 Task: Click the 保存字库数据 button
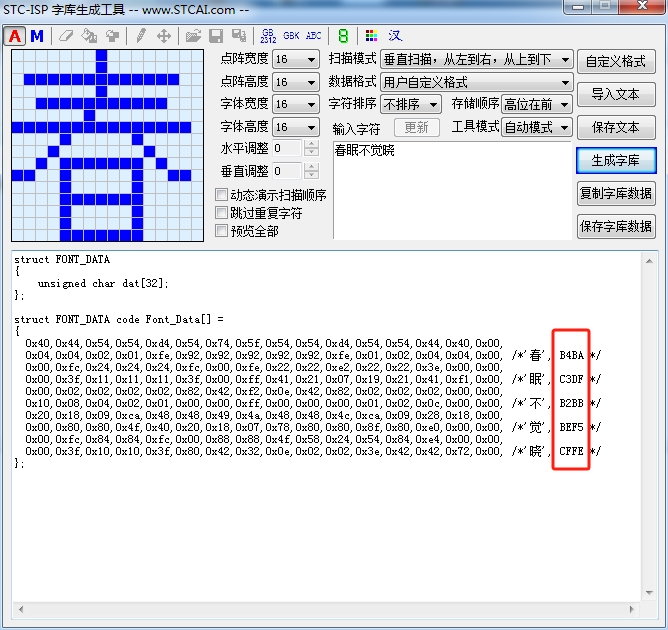[x=616, y=227]
